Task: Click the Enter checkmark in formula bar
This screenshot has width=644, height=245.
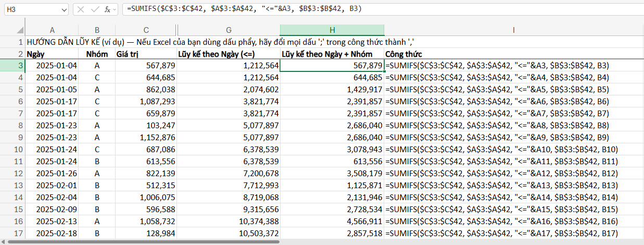Action: [x=94, y=9]
